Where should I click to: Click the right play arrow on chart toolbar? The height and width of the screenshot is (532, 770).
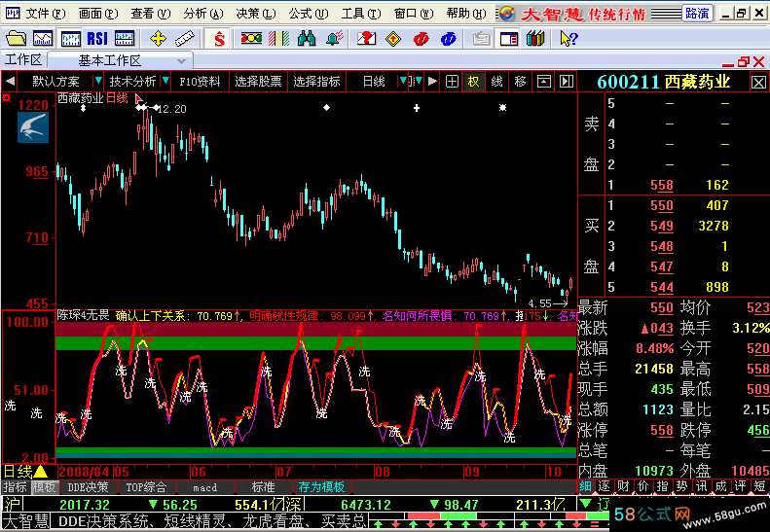[432, 82]
